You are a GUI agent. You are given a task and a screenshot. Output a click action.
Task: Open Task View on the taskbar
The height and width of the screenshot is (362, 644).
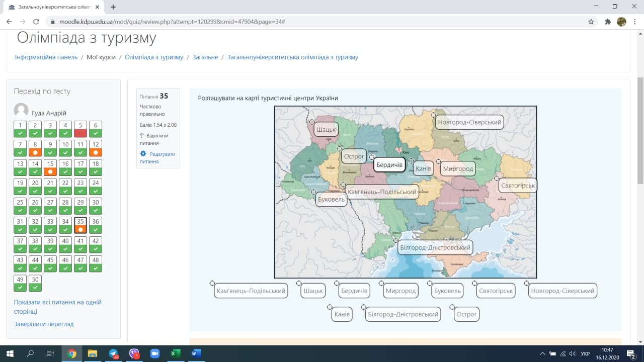point(50,353)
